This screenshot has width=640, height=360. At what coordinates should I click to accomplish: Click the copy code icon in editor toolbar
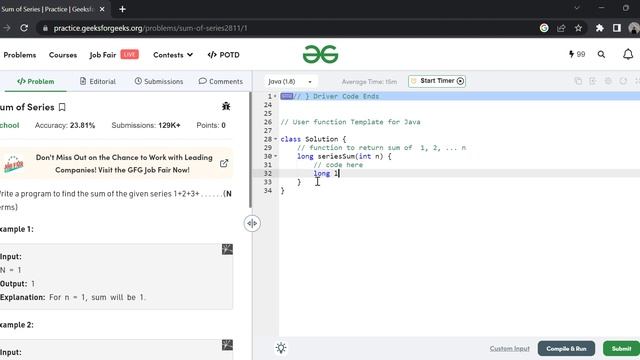pyautogui.click(x=578, y=81)
